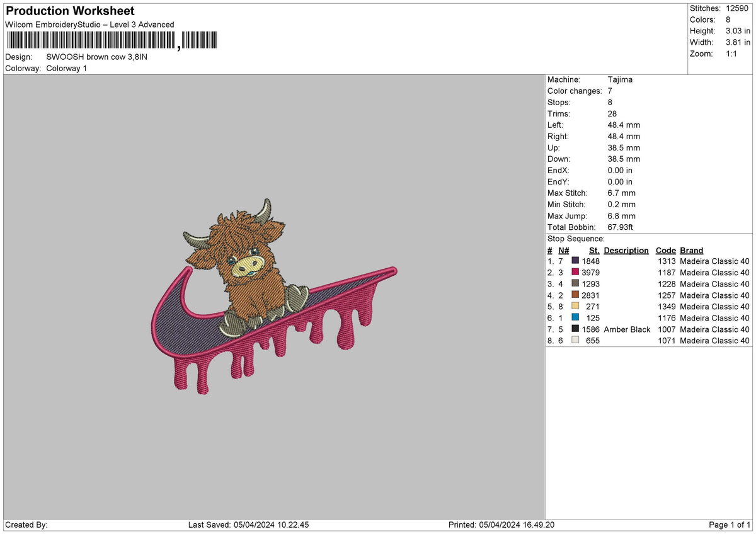Image resolution: width=756 pixels, height=534 pixels.
Task: Click stitch count 3979 in stop 2
Action: 591,273
